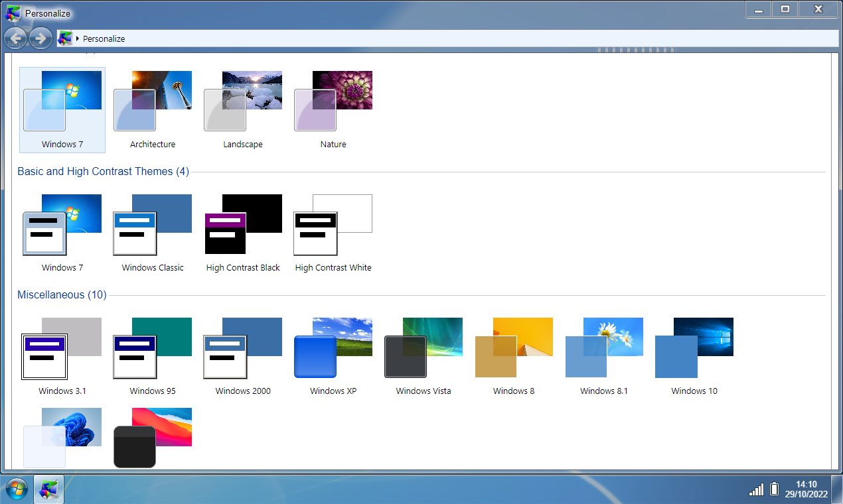Select the Windows 7 Basic theme icon
The height and width of the screenshot is (504, 843).
coord(62,224)
